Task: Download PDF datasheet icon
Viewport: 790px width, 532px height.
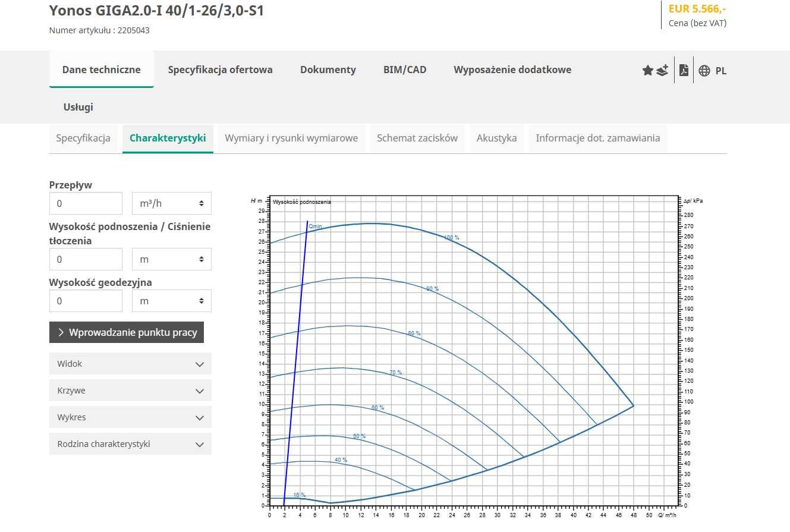Action: pyautogui.click(x=684, y=70)
